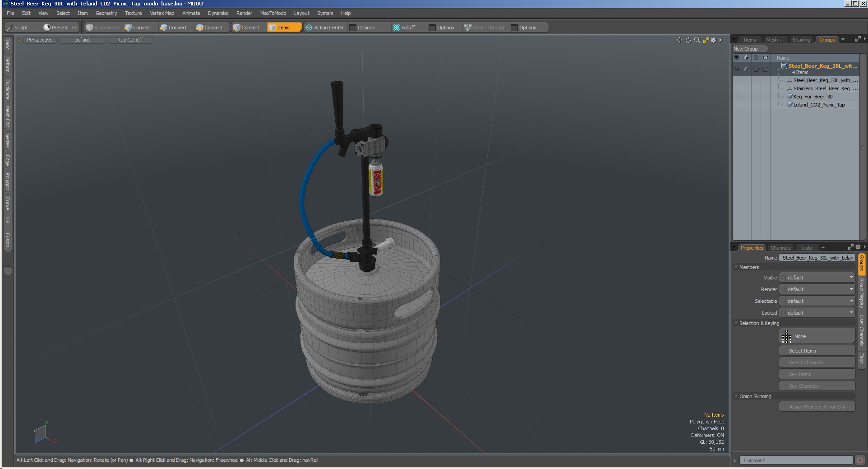868x469 pixels.
Task: Open the Mesh Edit vertical toolbox tab
Action: pos(7,117)
